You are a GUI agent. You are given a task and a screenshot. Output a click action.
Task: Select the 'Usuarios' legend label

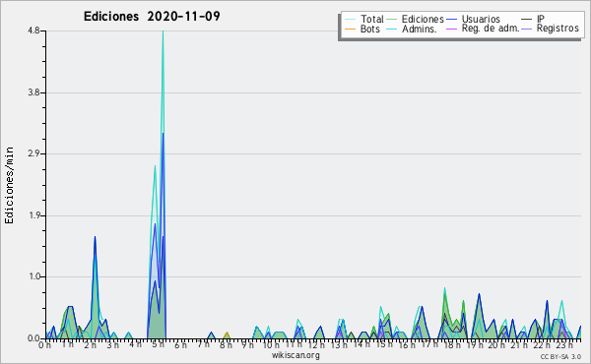(x=481, y=19)
